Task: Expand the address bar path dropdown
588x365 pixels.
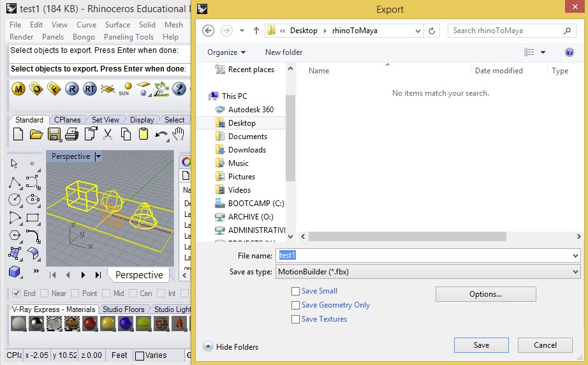Action: [x=418, y=31]
